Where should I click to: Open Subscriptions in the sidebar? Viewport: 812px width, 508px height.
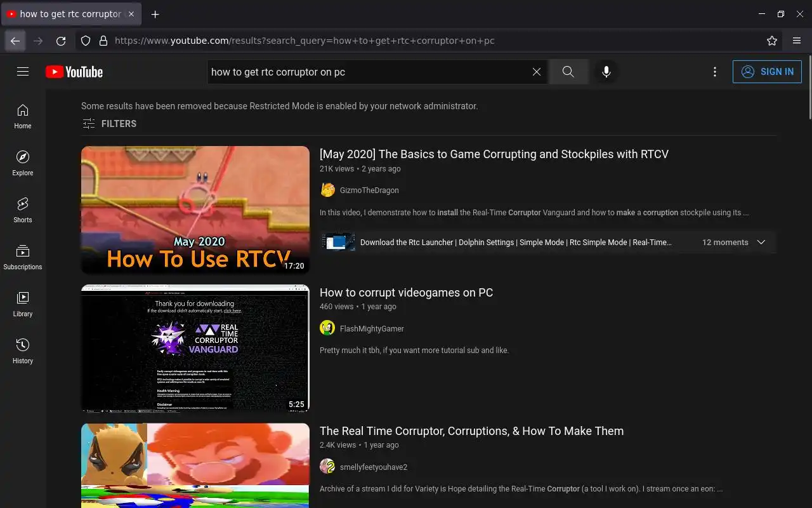click(x=23, y=257)
